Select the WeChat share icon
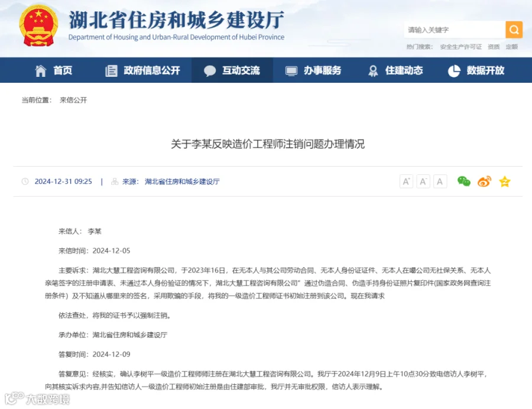The image size is (532, 409). [x=463, y=181]
